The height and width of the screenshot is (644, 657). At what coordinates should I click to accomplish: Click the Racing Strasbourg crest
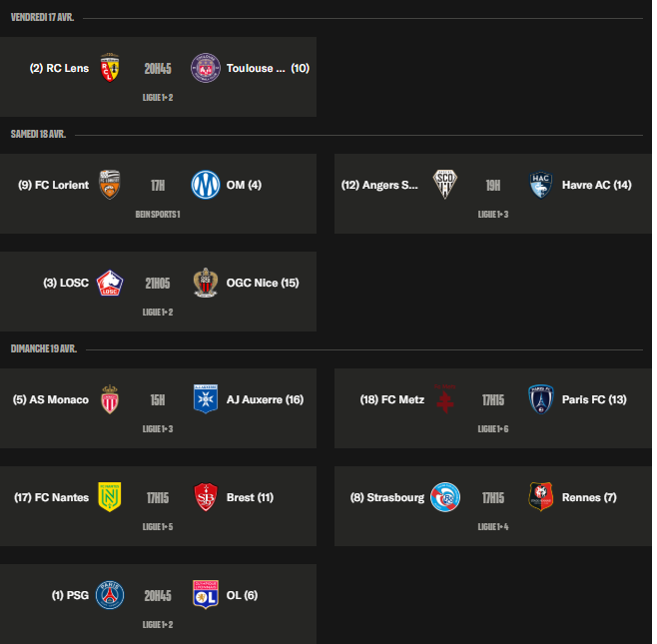443,497
